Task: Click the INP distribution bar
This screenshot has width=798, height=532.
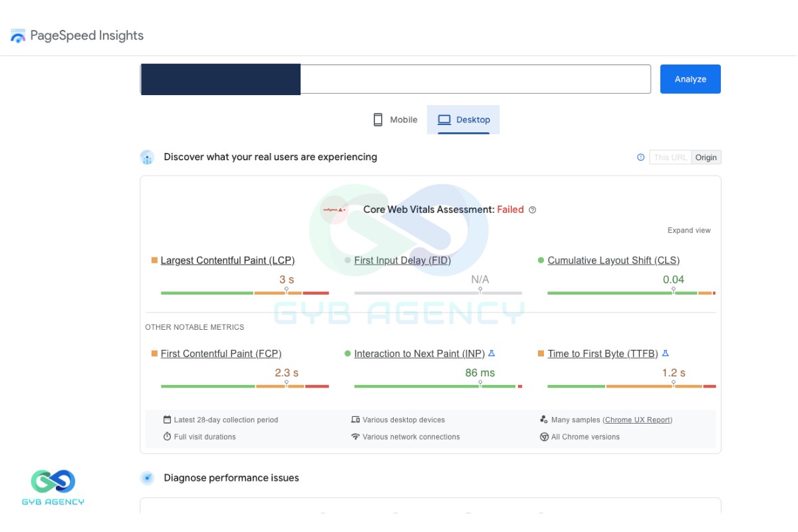Action: coord(438,386)
